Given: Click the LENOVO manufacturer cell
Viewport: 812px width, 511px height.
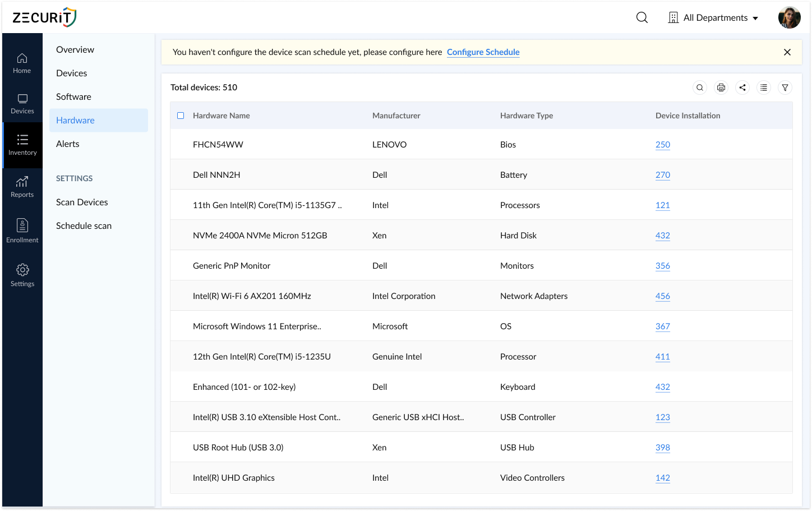Looking at the screenshot, I should (x=389, y=145).
